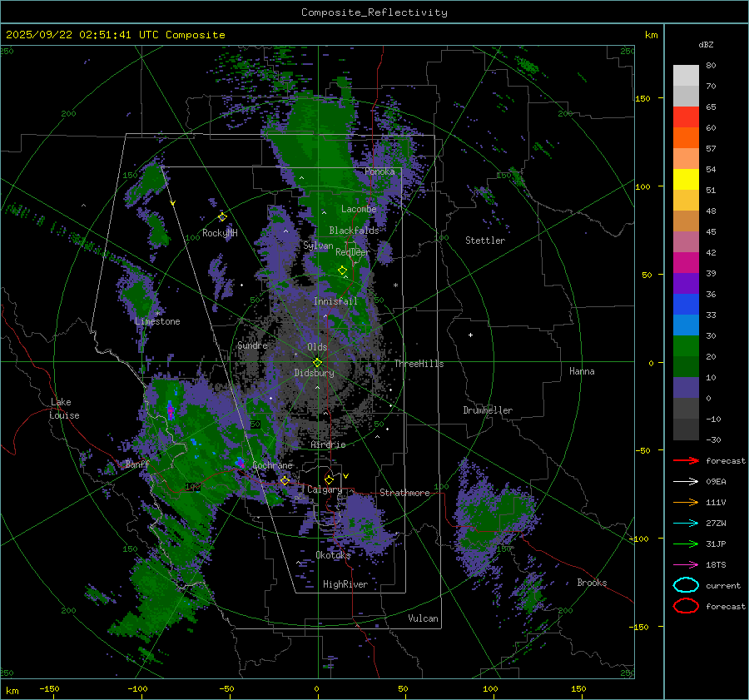Select the magenta 18TS arrow icon

point(685,564)
